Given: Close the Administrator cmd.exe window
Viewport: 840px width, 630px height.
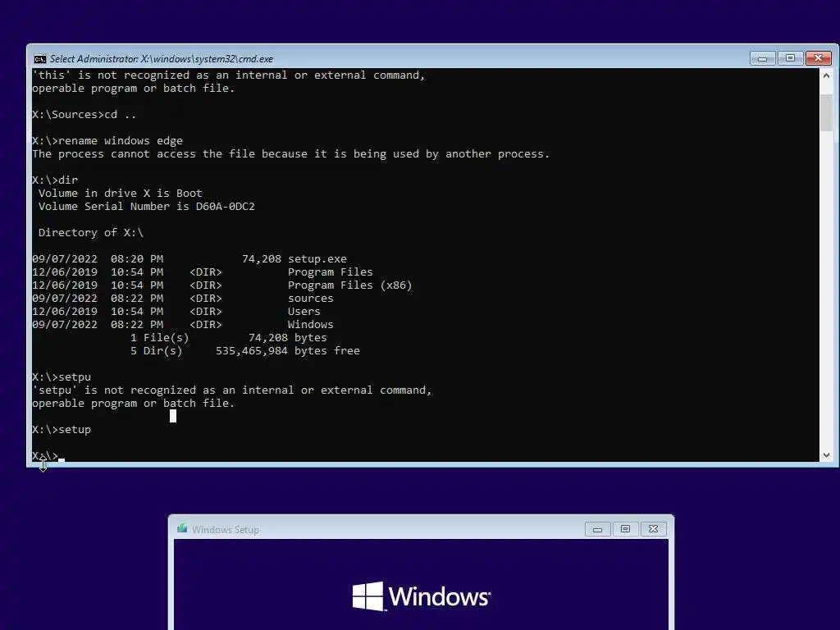Looking at the screenshot, I should 818,58.
